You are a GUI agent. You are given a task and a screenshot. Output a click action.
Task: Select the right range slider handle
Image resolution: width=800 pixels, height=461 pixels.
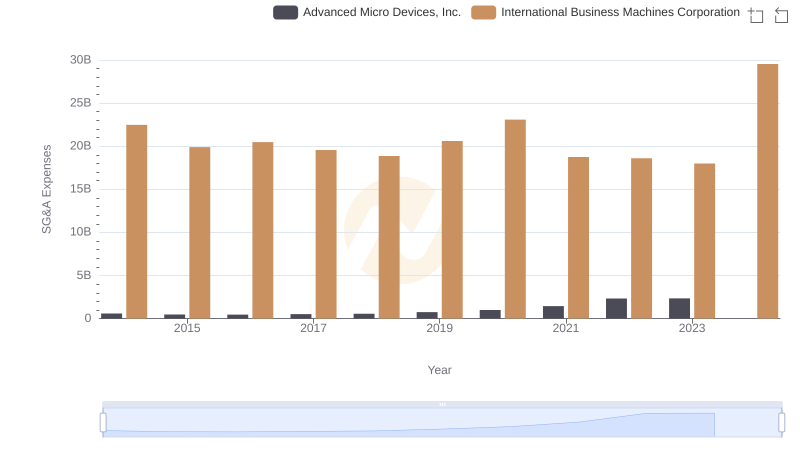click(x=781, y=423)
